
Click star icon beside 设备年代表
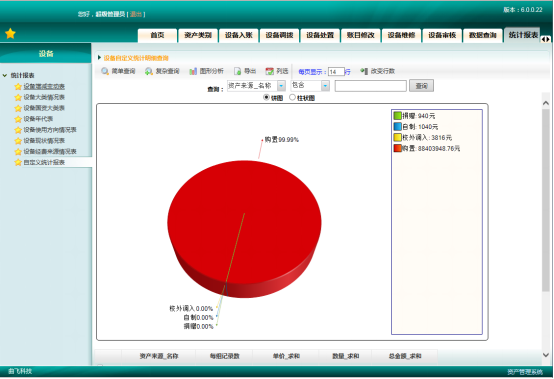[x=18, y=119]
